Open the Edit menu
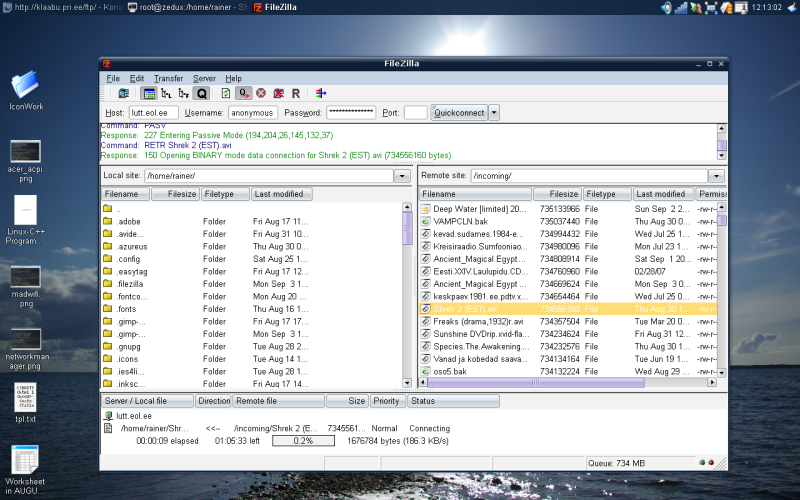Screen dimensions: 800x500 pyautogui.click(x=137, y=78)
